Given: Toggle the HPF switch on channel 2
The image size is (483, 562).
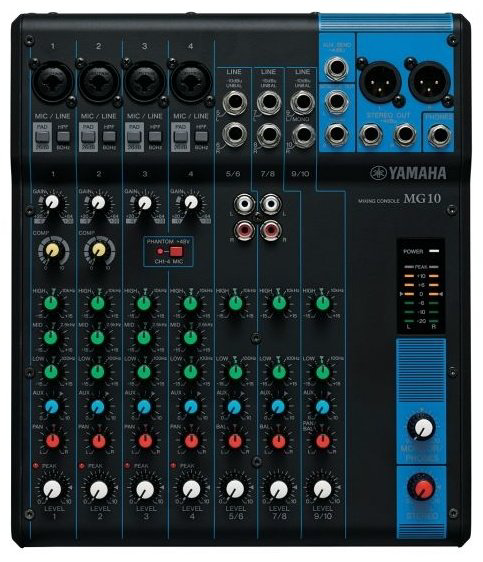Looking at the screenshot, I should [x=109, y=137].
